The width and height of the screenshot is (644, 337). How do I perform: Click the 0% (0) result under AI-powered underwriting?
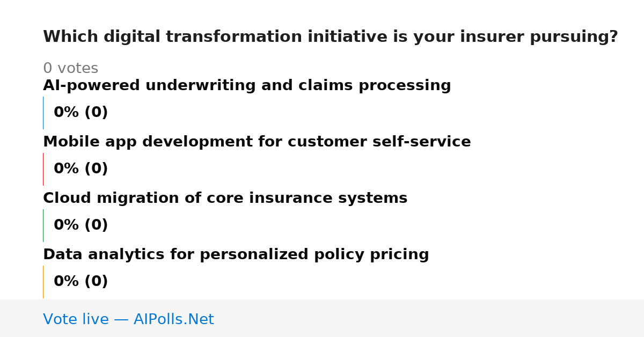pyautogui.click(x=80, y=113)
